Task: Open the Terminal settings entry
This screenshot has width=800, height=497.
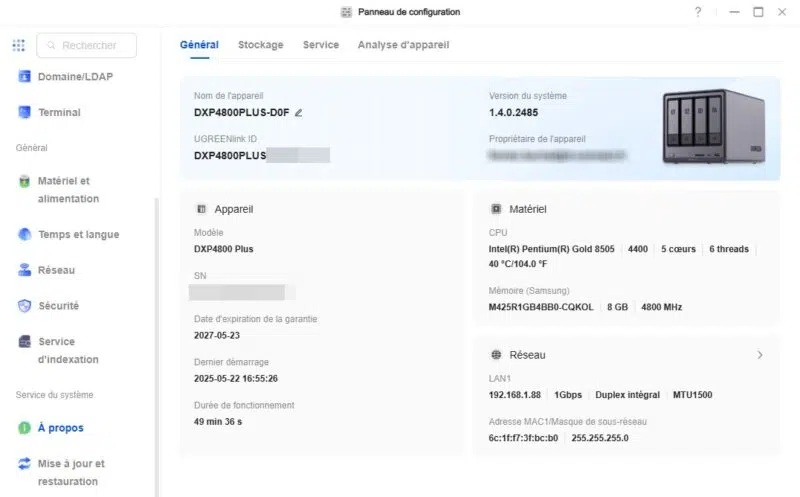Action: (x=59, y=112)
